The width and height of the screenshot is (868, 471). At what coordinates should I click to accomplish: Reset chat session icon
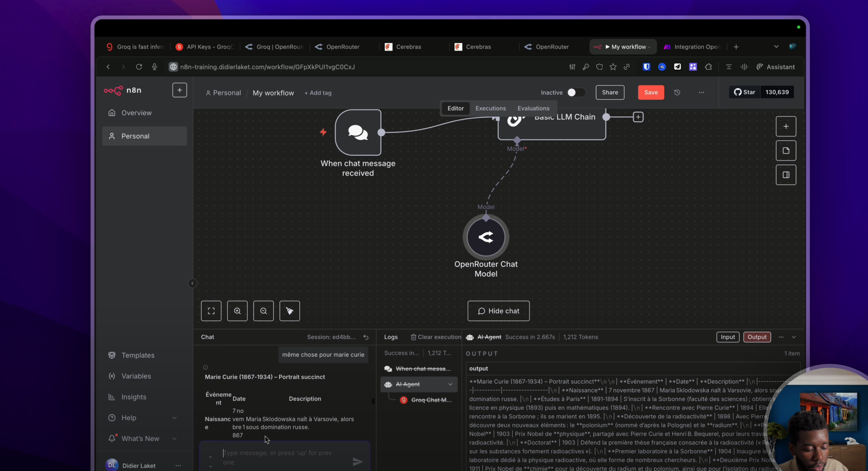[x=366, y=337]
